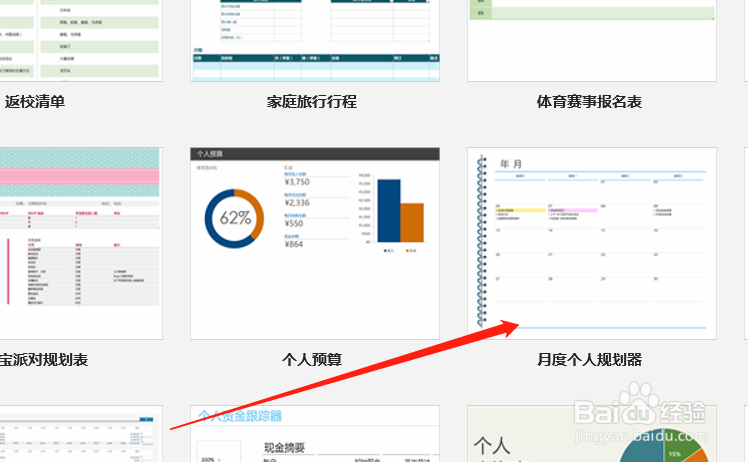
Task: Open the 返校清单 template thumbnail
Action: coord(81,41)
